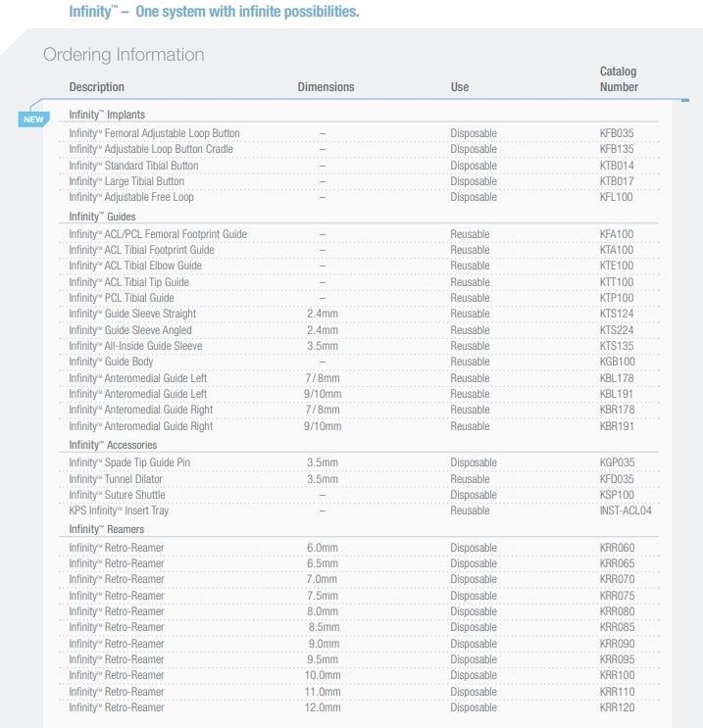Select Infinity Adjustable Free Loop text
The width and height of the screenshot is (703, 728).
click(x=131, y=197)
